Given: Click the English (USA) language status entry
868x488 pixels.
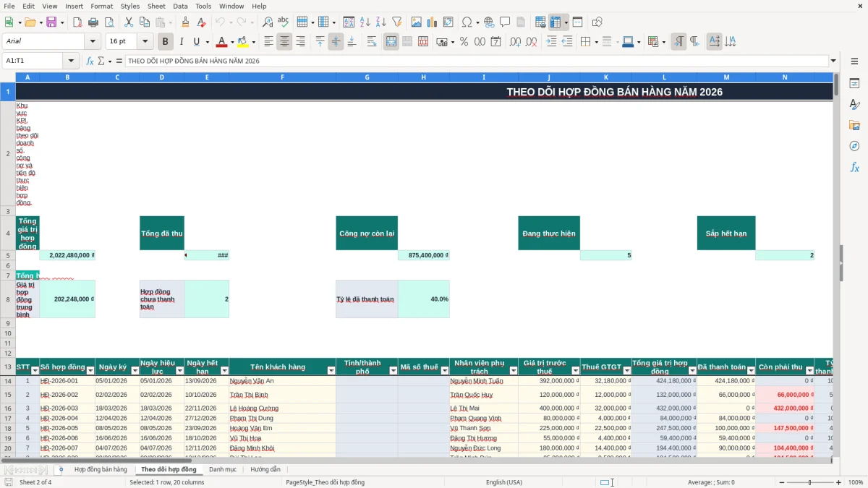Looking at the screenshot, I should 503,482.
